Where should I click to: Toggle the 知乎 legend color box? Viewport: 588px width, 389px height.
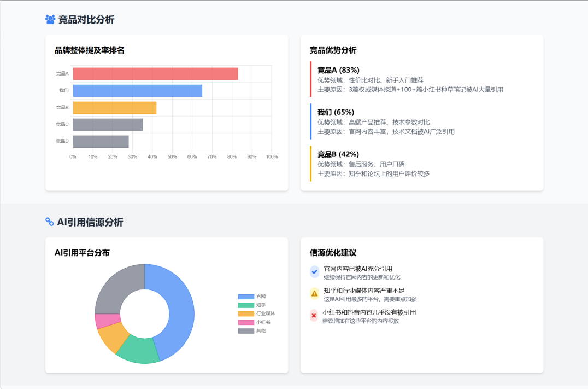246,305
